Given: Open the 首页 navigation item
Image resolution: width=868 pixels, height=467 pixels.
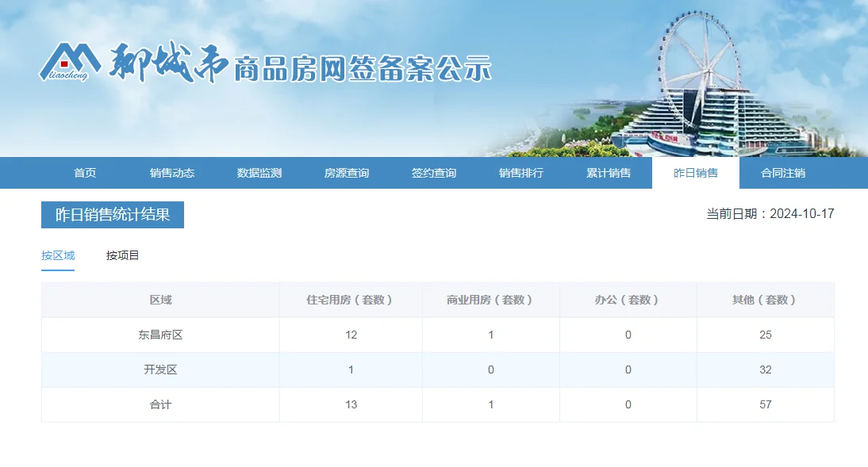Looking at the screenshot, I should tap(85, 173).
